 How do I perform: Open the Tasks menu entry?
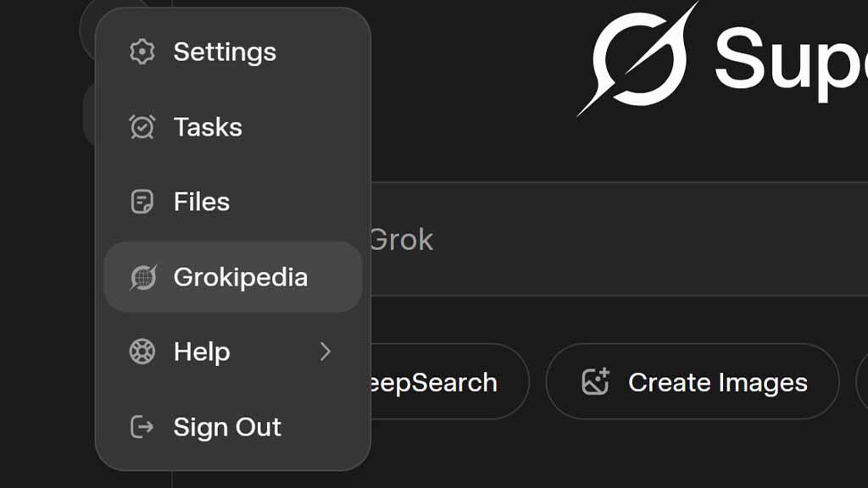pos(206,127)
